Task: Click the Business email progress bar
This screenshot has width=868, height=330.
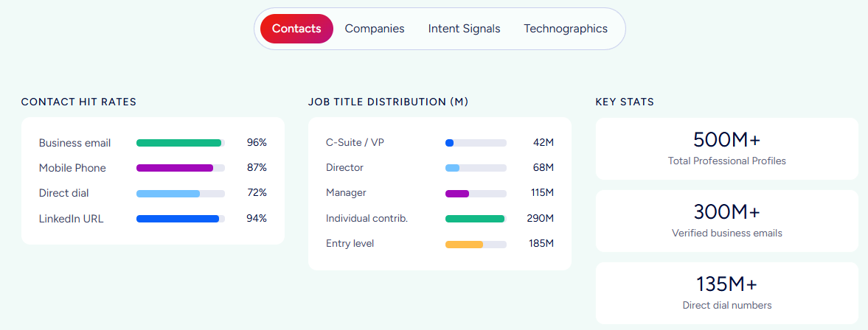Action: [181, 143]
